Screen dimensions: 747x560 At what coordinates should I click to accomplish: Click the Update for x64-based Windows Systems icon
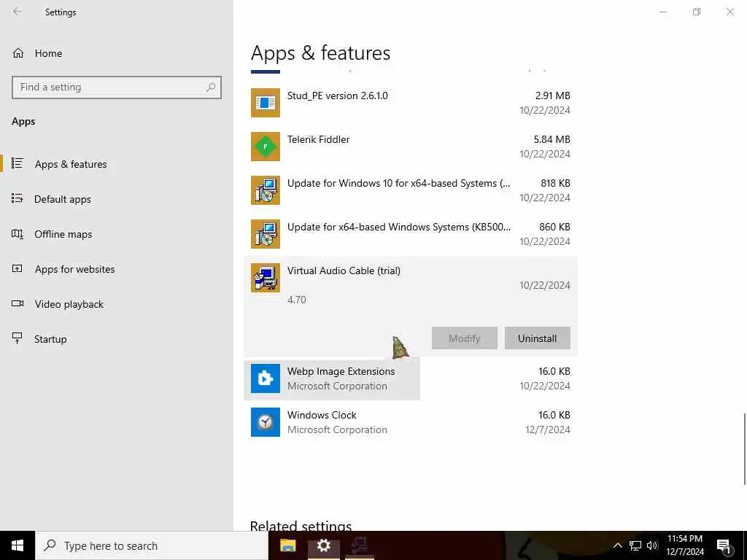pyautogui.click(x=266, y=234)
